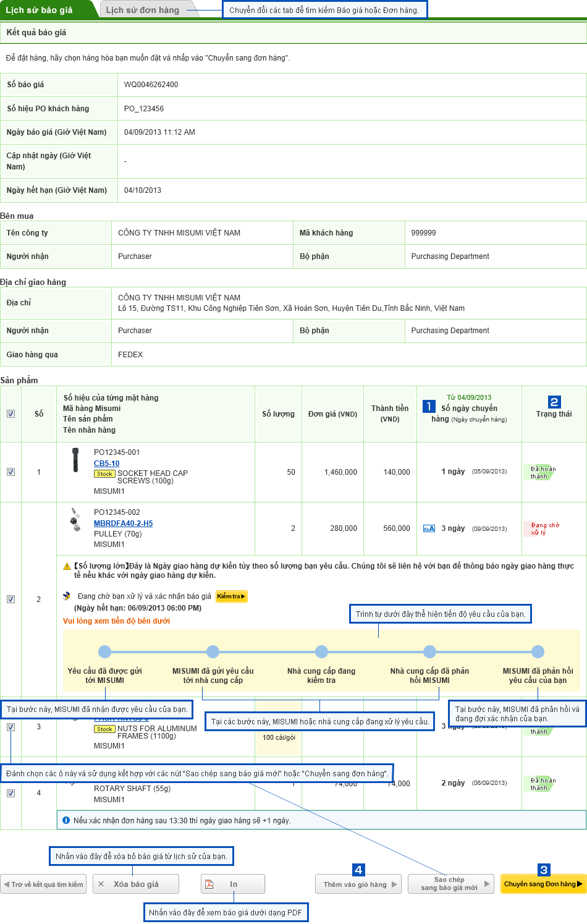Toggle the select-all checkbox in product header
The image size is (587, 924).
point(11,414)
